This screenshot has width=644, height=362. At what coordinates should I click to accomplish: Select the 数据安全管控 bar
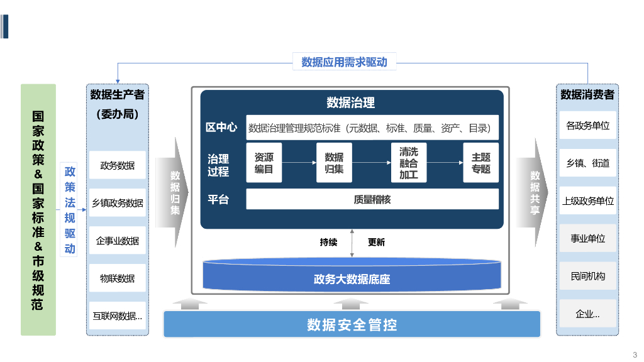tap(352, 324)
